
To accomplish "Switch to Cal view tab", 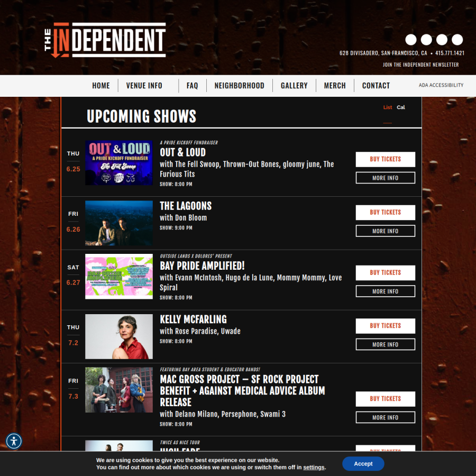I will click(x=401, y=107).
